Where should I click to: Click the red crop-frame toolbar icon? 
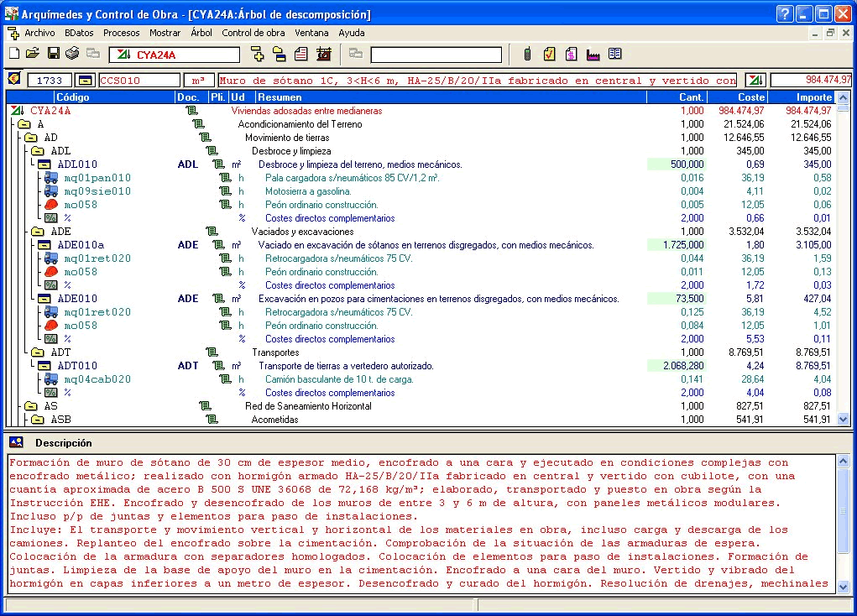[x=324, y=54]
